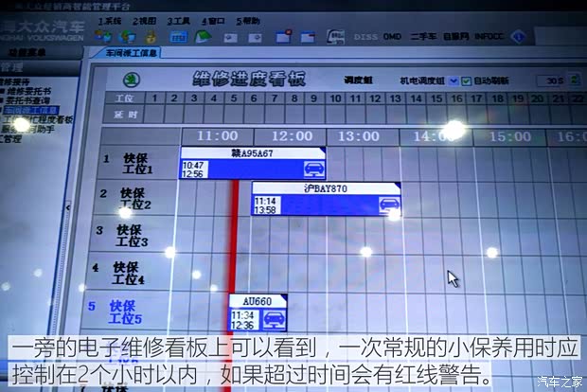Click workstation number 1 in the 工位 row

[x=154, y=98]
